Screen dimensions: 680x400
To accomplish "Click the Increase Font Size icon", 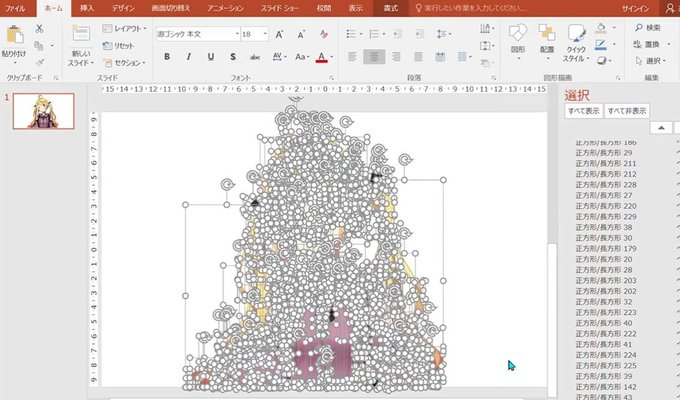I will pyautogui.click(x=279, y=34).
